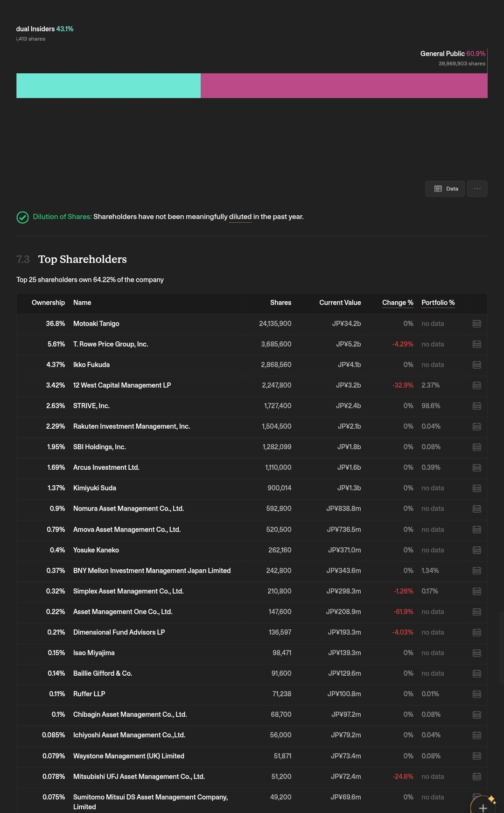Open 12 West Capital Management LP shareholder
504x813 pixels.
pos(122,385)
